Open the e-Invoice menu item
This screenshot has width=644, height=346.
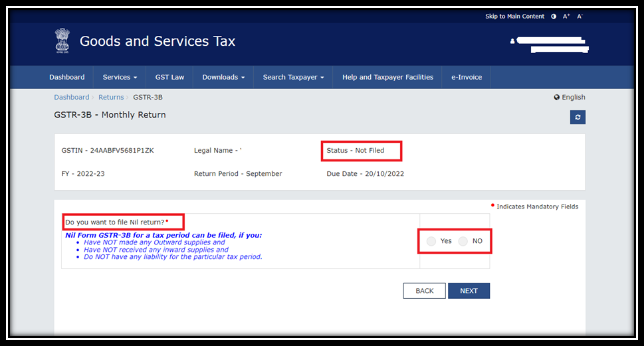pyautogui.click(x=467, y=77)
